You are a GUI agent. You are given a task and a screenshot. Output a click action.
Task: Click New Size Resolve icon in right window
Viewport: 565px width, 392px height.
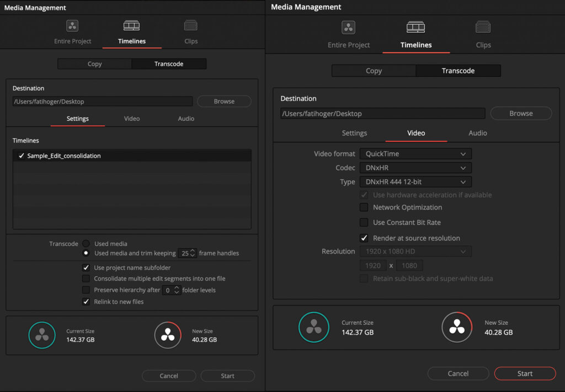(457, 327)
